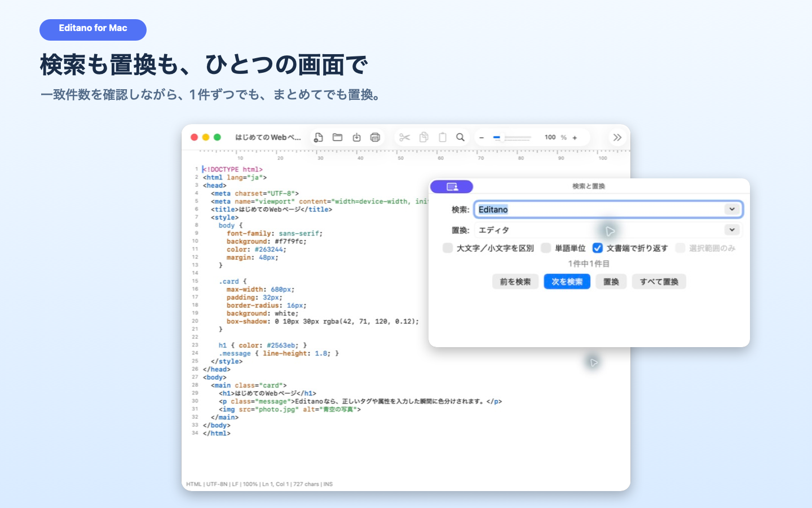Click the <img src="photo.jpg"> line
812x508 pixels.
point(290,410)
